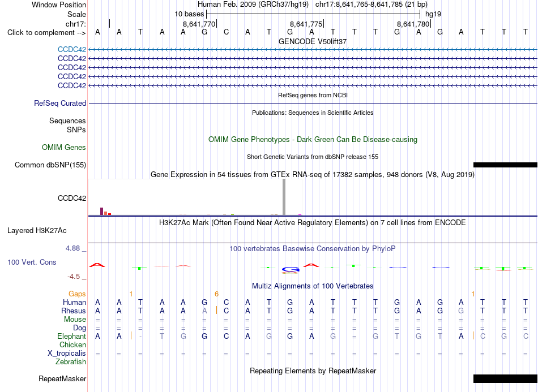Click the '10 bases' scale bar label
This screenshot has width=538, height=392.
tap(189, 14)
